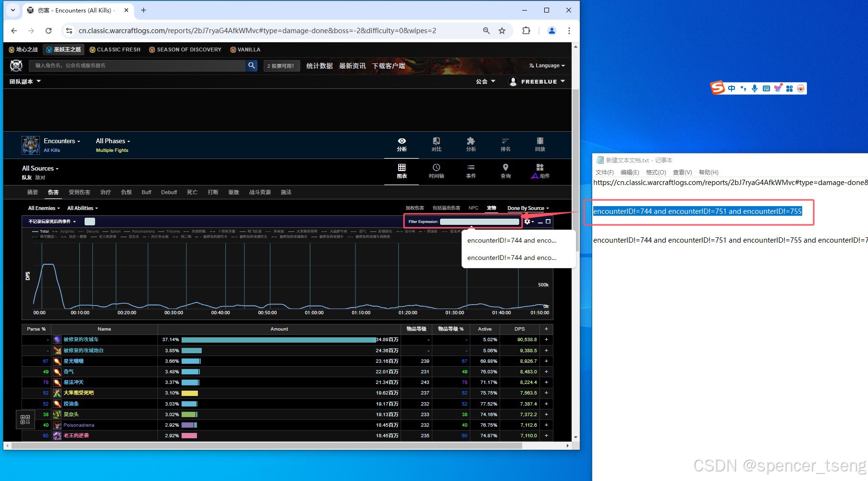868x481 pixels.
Task: Open the 回放 replay view
Action: pos(540,145)
